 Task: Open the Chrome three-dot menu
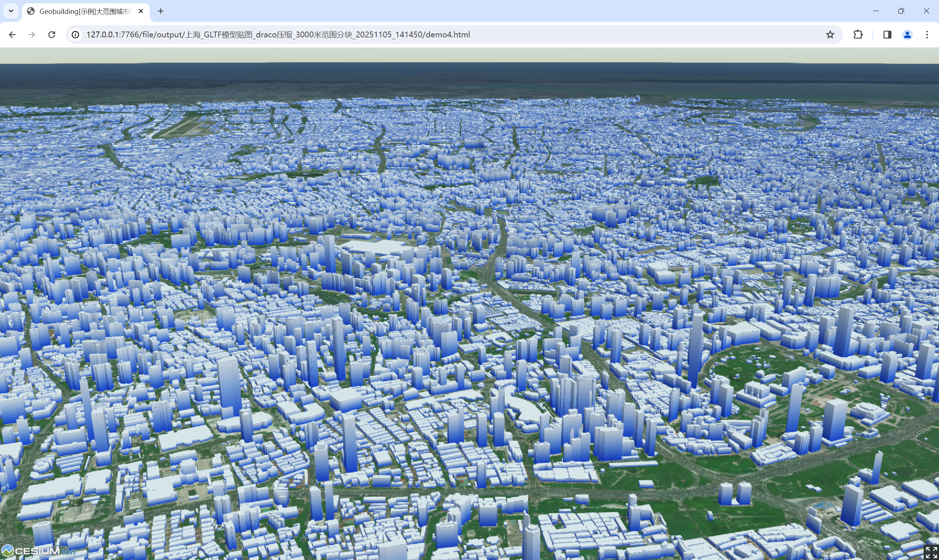pos(927,35)
